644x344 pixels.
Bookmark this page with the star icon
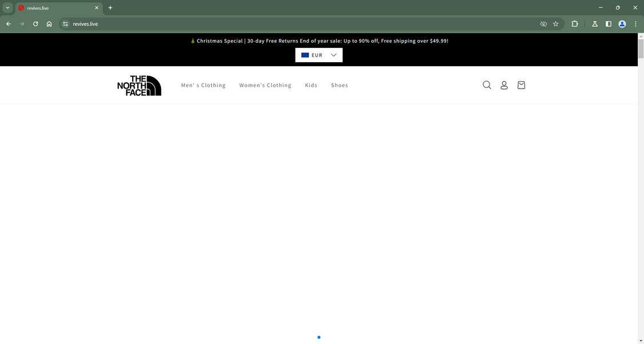coord(556,24)
